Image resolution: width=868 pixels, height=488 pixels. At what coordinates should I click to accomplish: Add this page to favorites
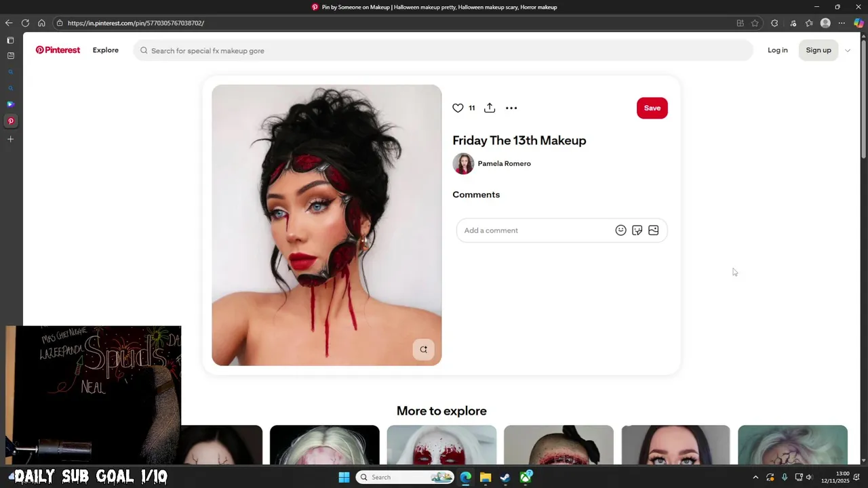[755, 23]
